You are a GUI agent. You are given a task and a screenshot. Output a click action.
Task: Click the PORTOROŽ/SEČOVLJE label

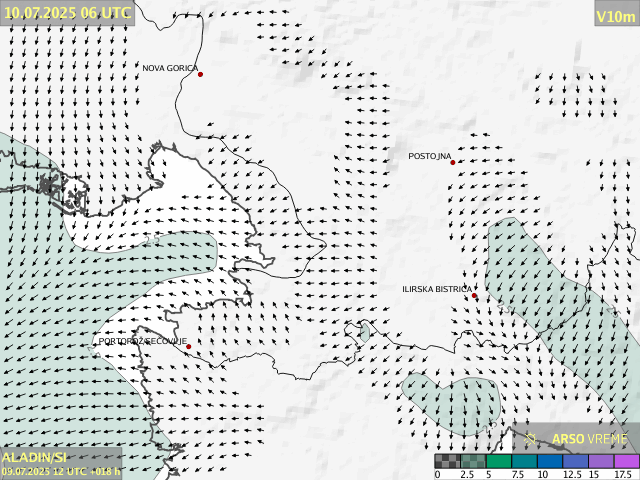click(143, 341)
